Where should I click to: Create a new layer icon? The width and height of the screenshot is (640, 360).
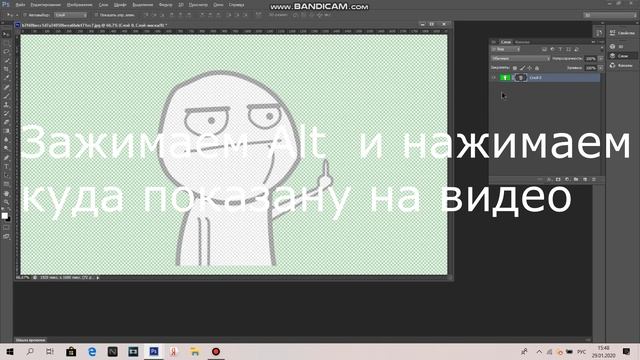pos(585,180)
